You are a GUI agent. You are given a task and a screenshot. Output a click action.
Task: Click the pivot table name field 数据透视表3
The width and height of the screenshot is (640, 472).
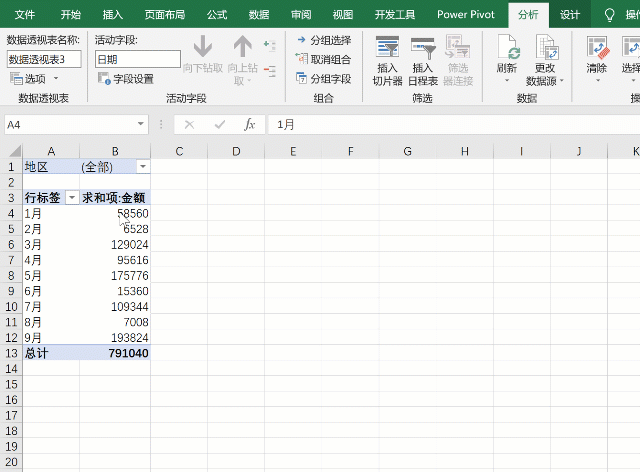click(x=44, y=60)
